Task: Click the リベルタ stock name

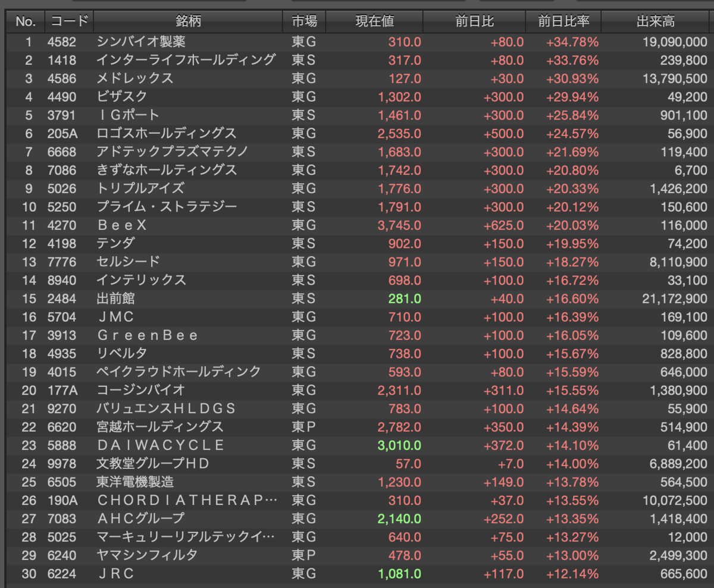Action: point(121,353)
